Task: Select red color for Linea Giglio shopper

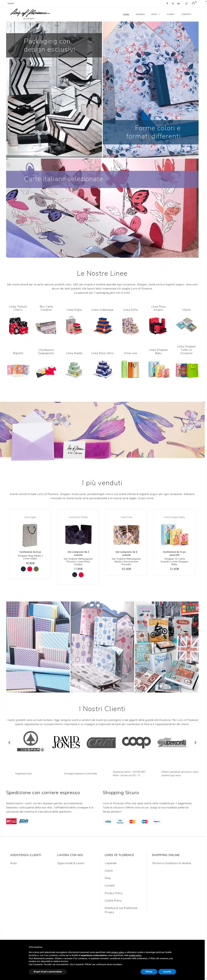Action: click(x=30, y=569)
